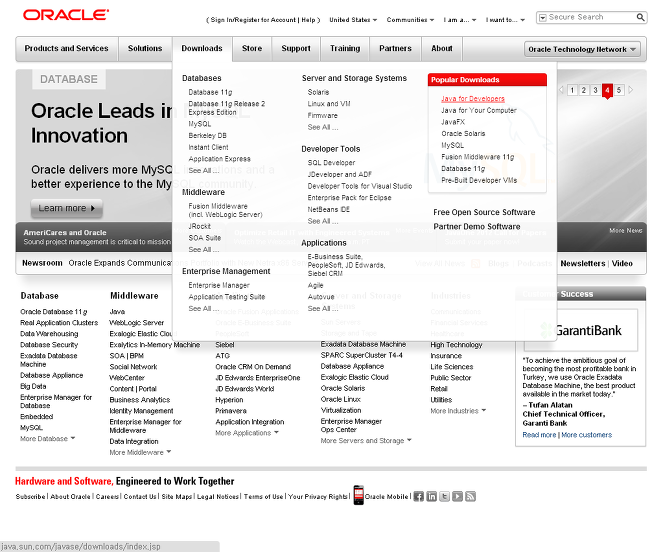This screenshot has height=552, width=663.
Task: Open the Video link
Action: point(622,264)
